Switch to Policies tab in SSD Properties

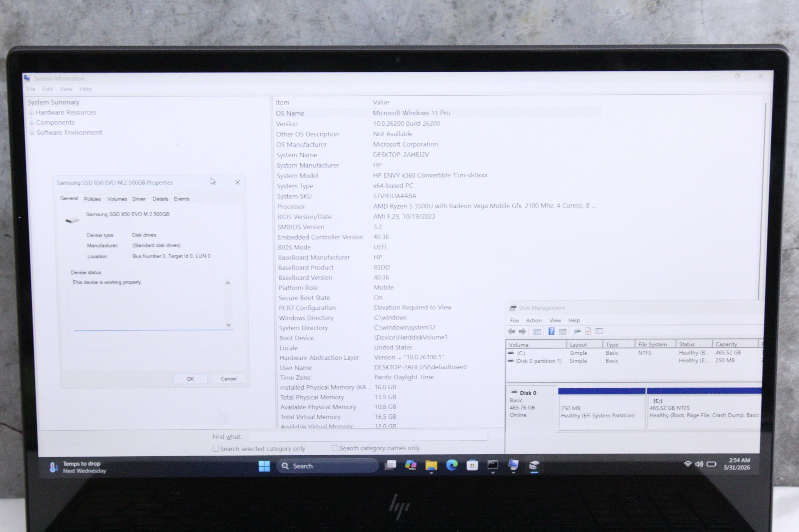[92, 199]
